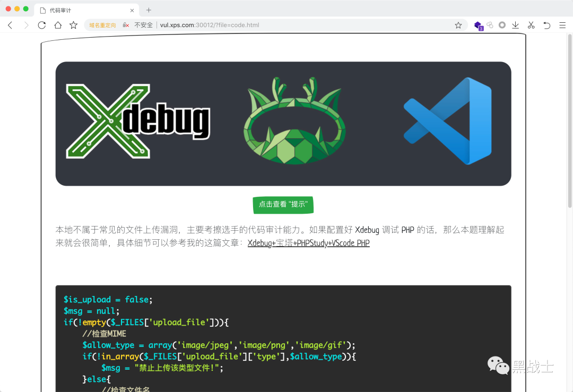Click the scissors screenshot tool icon

[x=531, y=25]
